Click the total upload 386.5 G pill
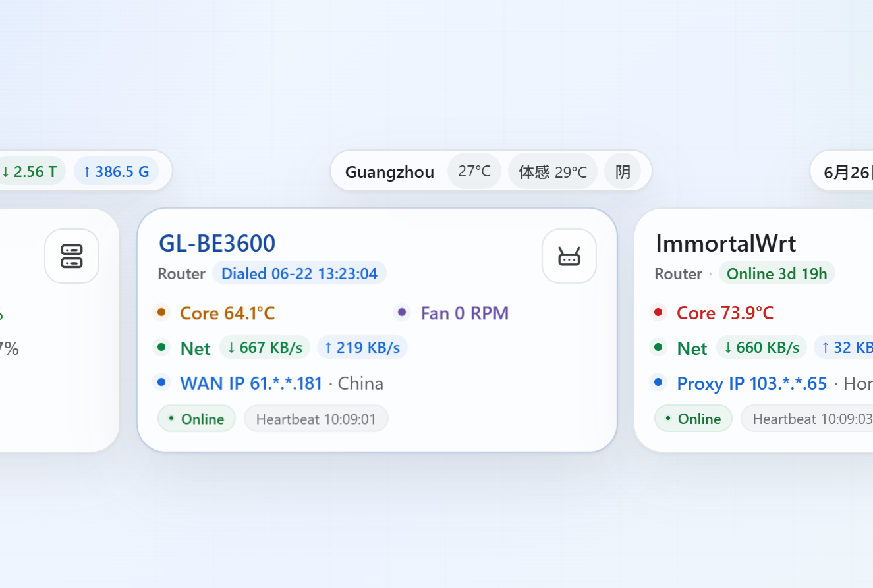Screen dimensions: 873x588 [x=117, y=172]
